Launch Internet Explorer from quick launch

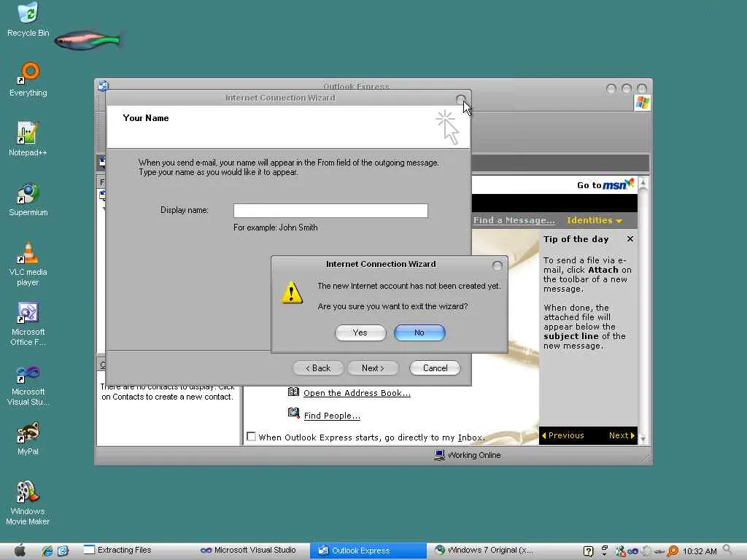(47, 551)
